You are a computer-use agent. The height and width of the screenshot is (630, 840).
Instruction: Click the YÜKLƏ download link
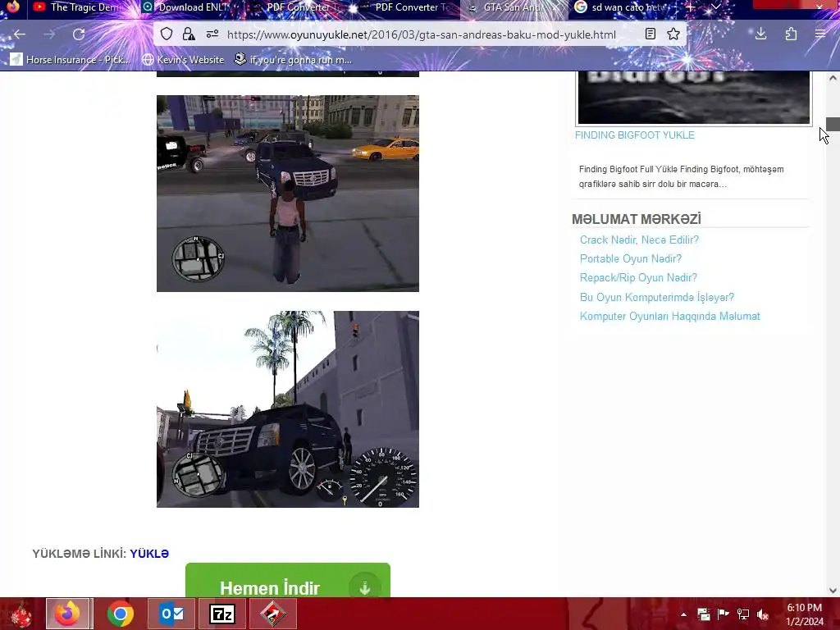(x=149, y=554)
